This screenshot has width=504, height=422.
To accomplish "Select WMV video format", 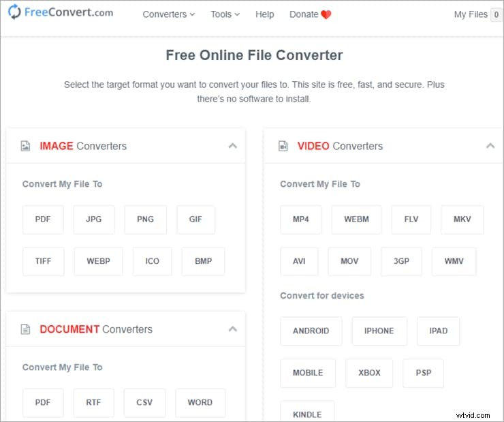I will 454,262.
